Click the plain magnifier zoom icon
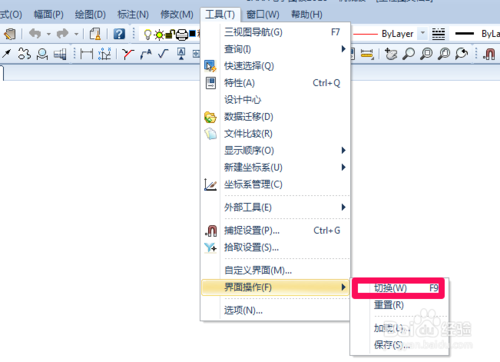The width and height of the screenshot is (500, 362). (409, 54)
